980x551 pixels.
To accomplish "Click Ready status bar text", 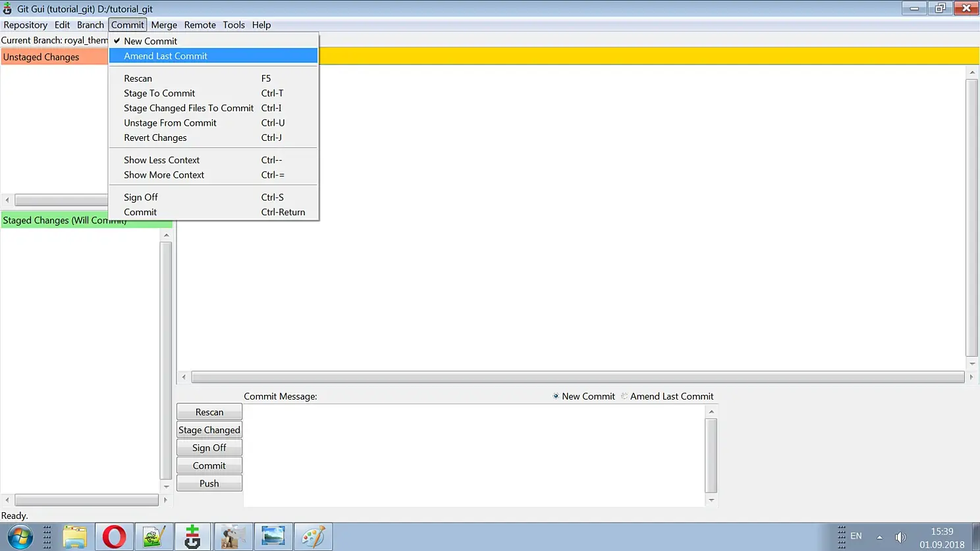I will (x=14, y=516).
